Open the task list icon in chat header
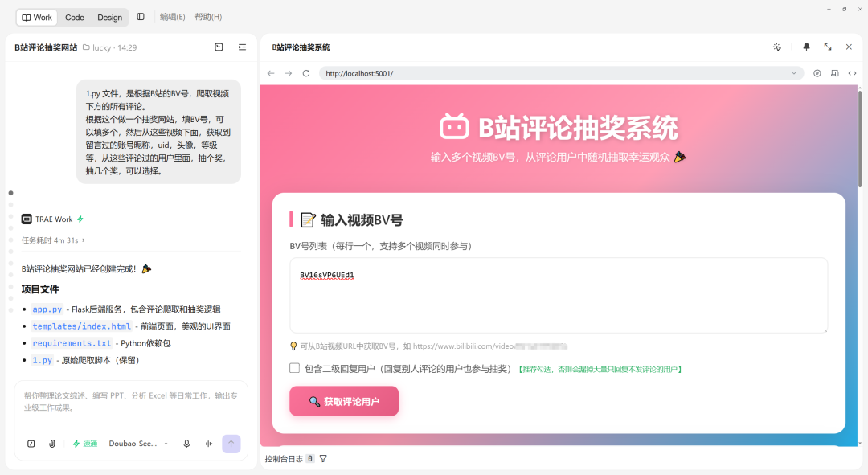 pyautogui.click(x=243, y=47)
